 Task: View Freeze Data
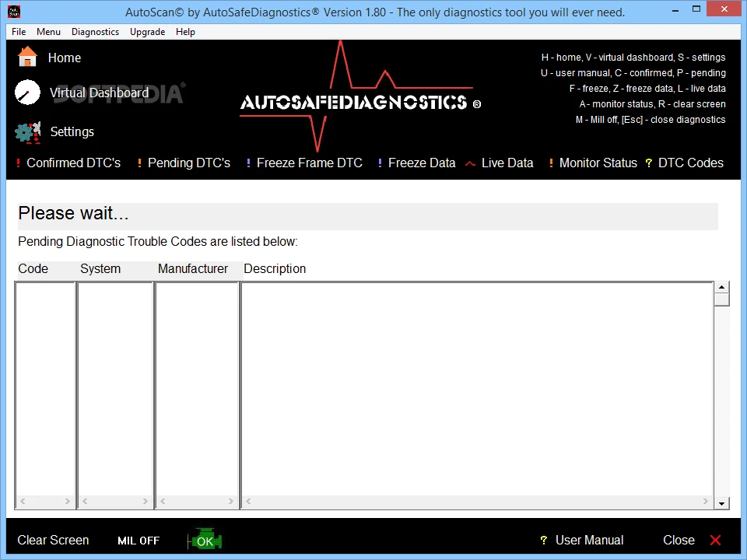422,163
